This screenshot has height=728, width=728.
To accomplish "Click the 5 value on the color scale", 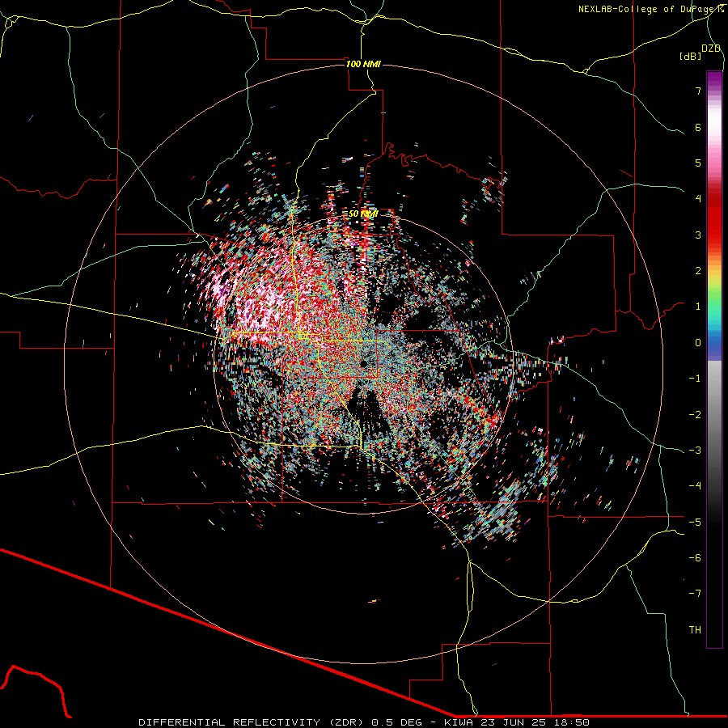I will pos(698,163).
